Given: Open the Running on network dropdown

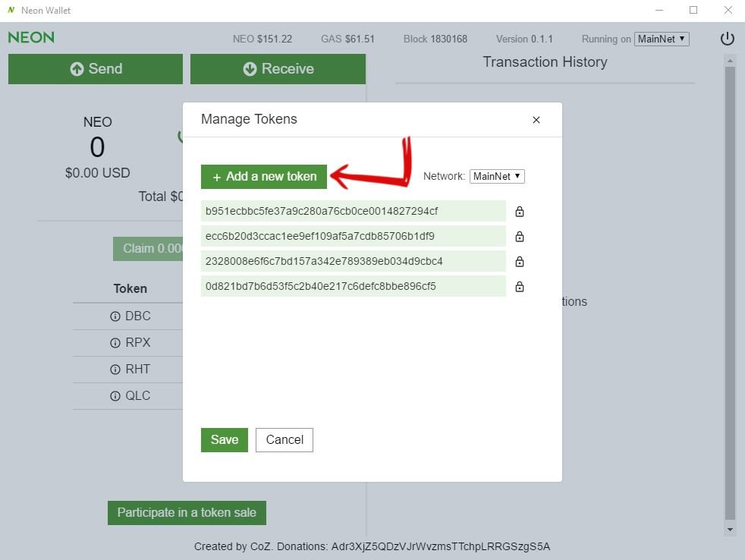Looking at the screenshot, I should pos(662,39).
